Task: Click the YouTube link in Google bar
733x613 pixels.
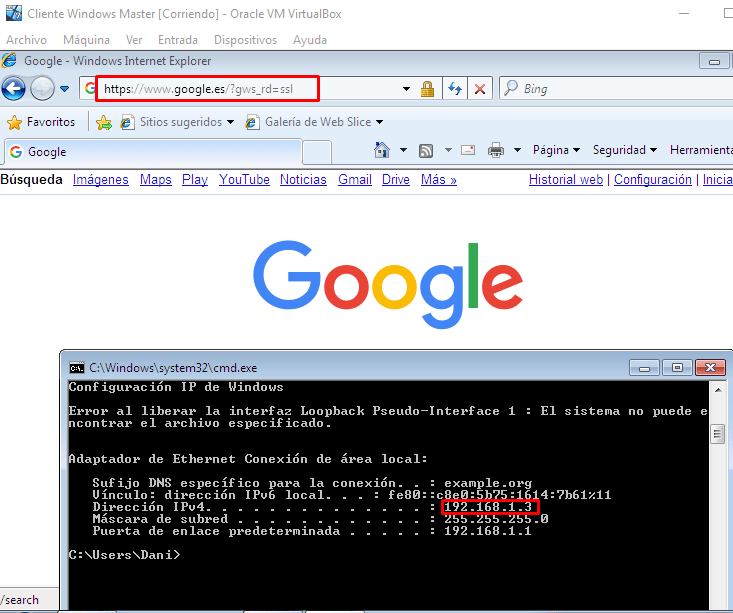Action: click(244, 180)
